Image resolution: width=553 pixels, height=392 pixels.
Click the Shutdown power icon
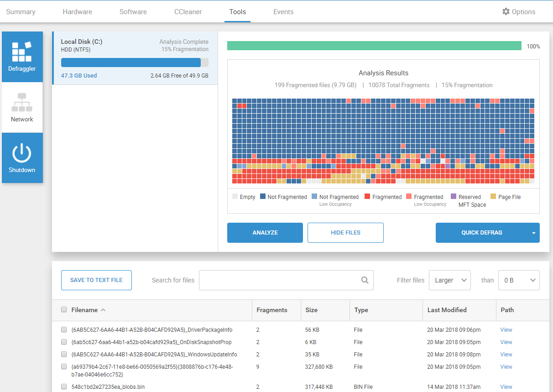pos(22,153)
